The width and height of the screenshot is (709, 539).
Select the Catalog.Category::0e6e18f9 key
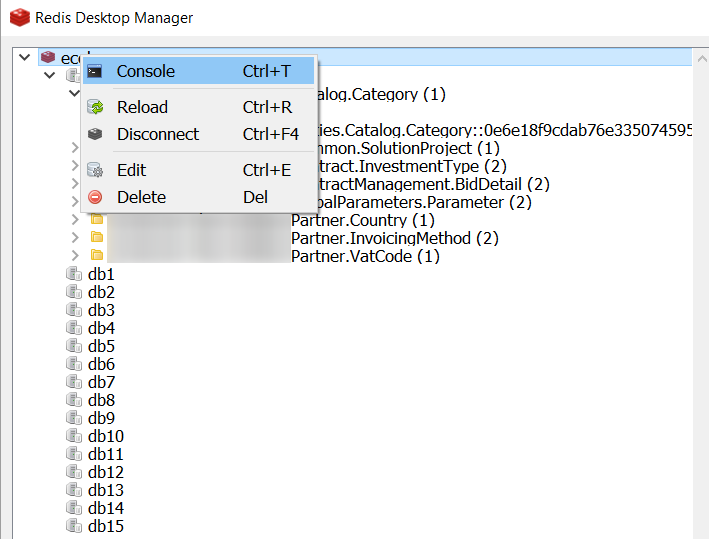pos(504,130)
